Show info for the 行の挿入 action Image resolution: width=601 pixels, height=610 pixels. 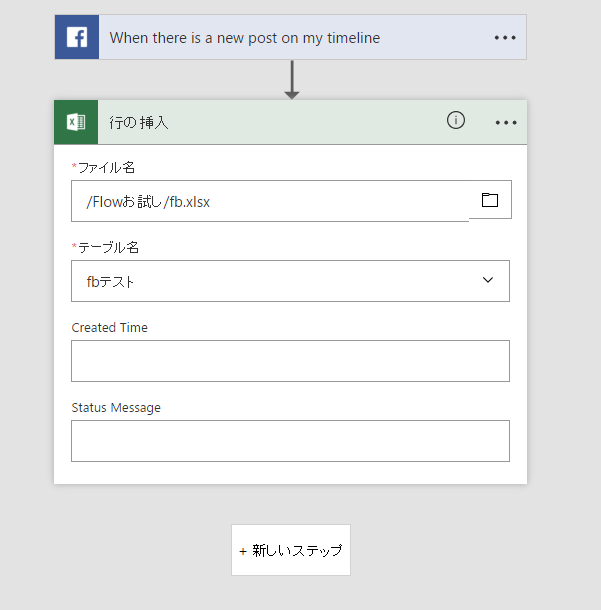click(x=456, y=120)
